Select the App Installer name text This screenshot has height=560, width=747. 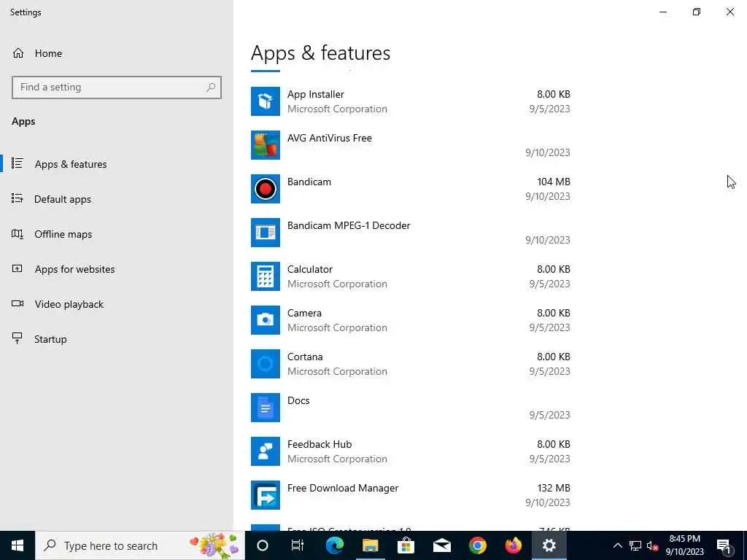(315, 94)
